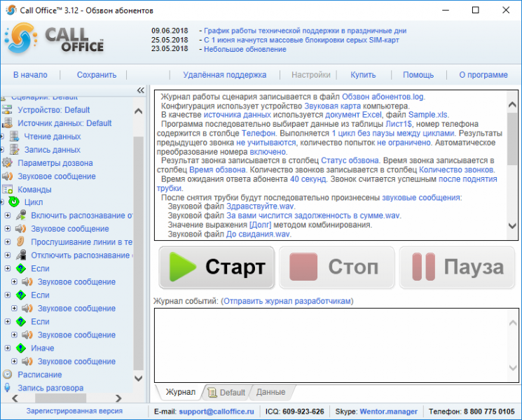Switch to the Default tab
The width and height of the screenshot is (522, 420).
point(227,393)
